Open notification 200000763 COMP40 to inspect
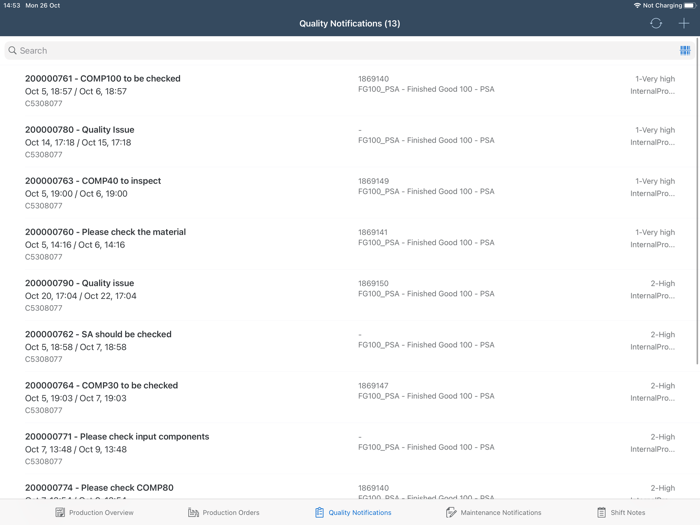The image size is (700, 525). click(x=350, y=193)
